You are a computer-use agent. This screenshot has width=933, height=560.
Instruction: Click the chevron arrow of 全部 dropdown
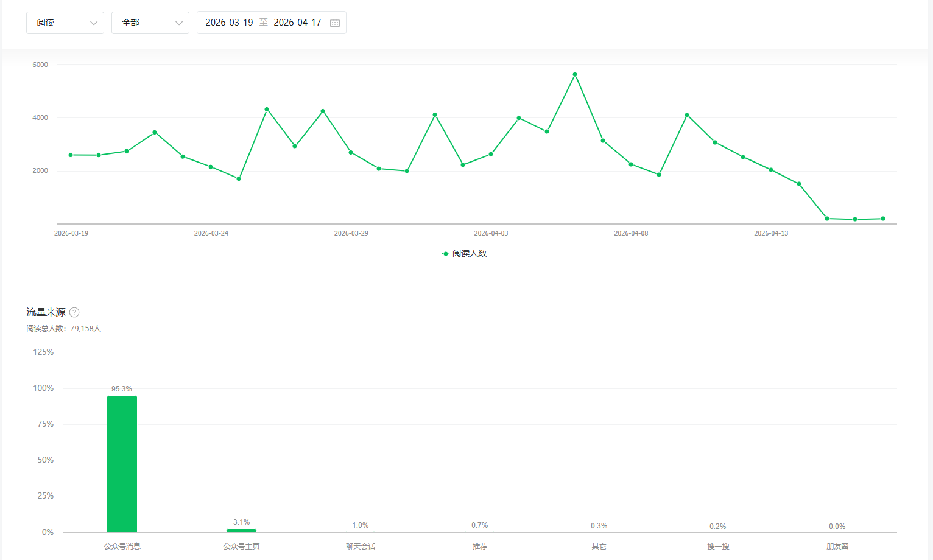pos(179,23)
